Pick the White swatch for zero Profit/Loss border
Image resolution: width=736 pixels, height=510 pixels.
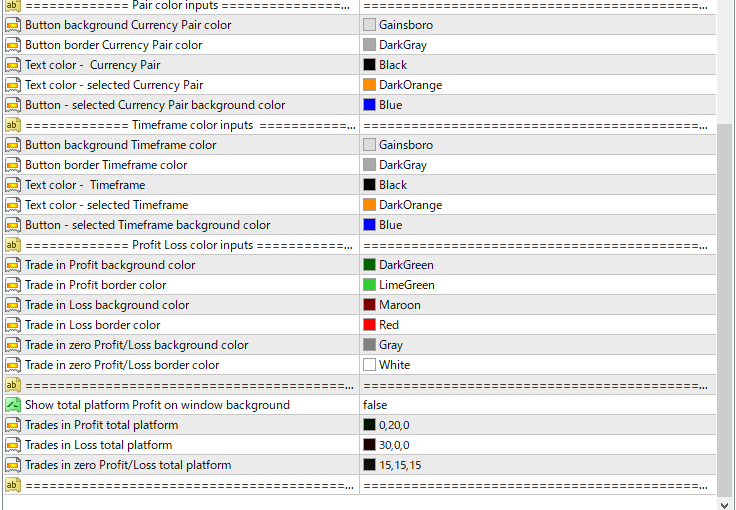(x=369, y=365)
